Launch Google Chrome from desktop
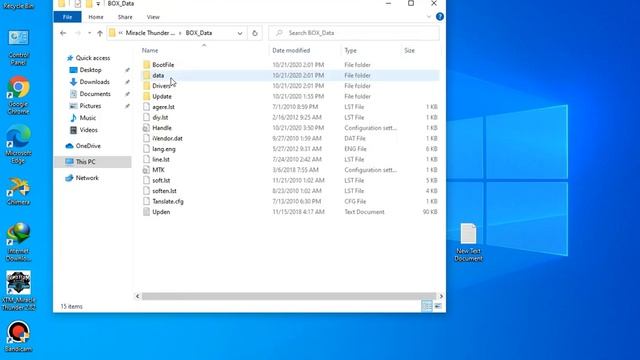640x360 pixels. [x=18, y=95]
